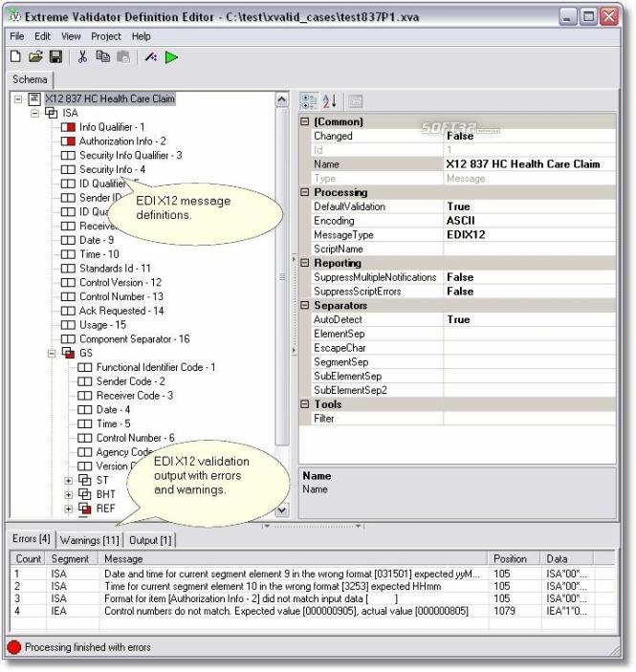Click the Security Info Qualifier - 3 element icon

click(x=68, y=156)
